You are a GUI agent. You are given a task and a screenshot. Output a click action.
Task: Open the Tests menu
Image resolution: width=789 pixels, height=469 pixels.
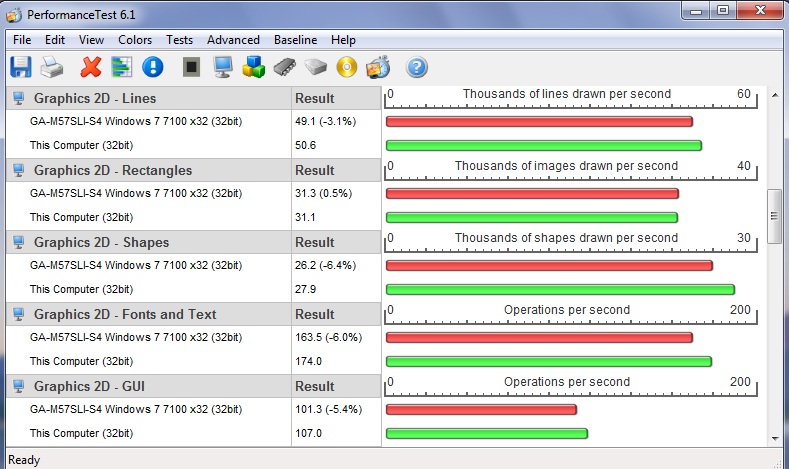coord(180,40)
